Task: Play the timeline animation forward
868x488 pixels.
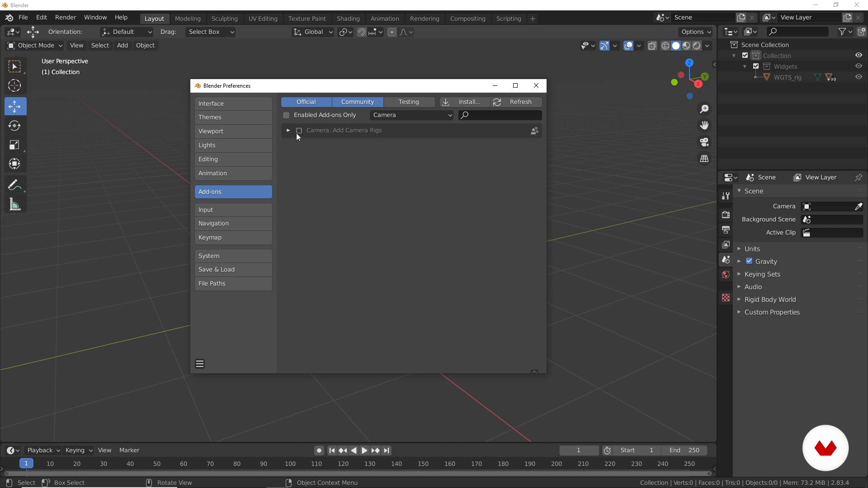Action: pyautogui.click(x=364, y=450)
